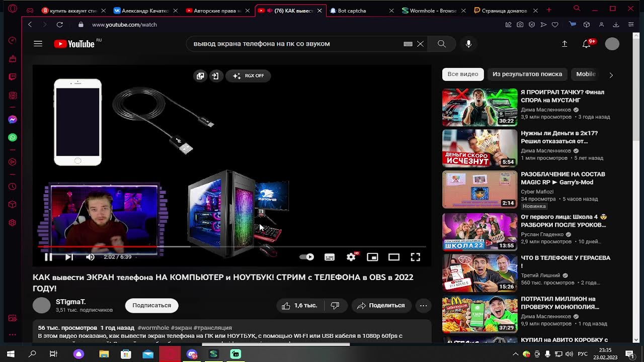Take a snapshot with the camera icon
Image resolution: width=644 pixels, height=362 pixels.
pyautogui.click(x=520, y=24)
